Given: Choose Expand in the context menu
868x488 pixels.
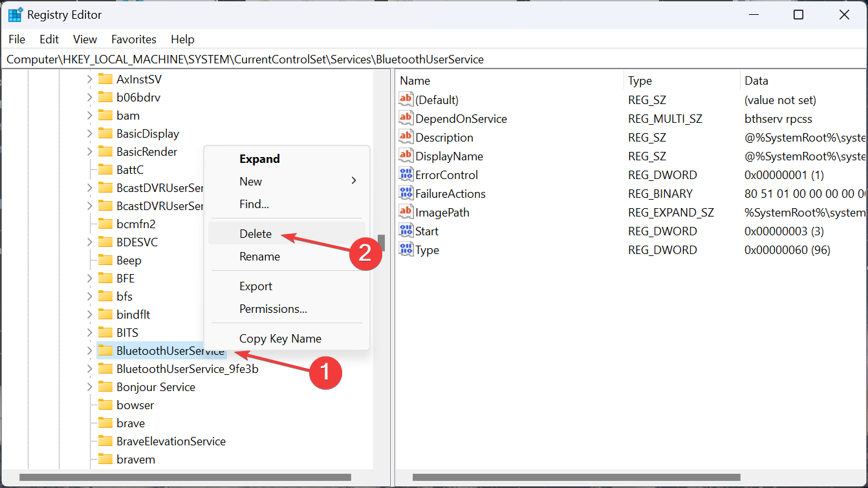Looking at the screenshot, I should click(287, 159).
